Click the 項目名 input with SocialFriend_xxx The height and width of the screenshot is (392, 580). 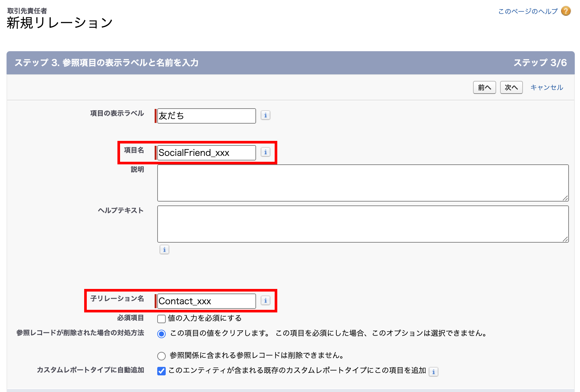206,153
